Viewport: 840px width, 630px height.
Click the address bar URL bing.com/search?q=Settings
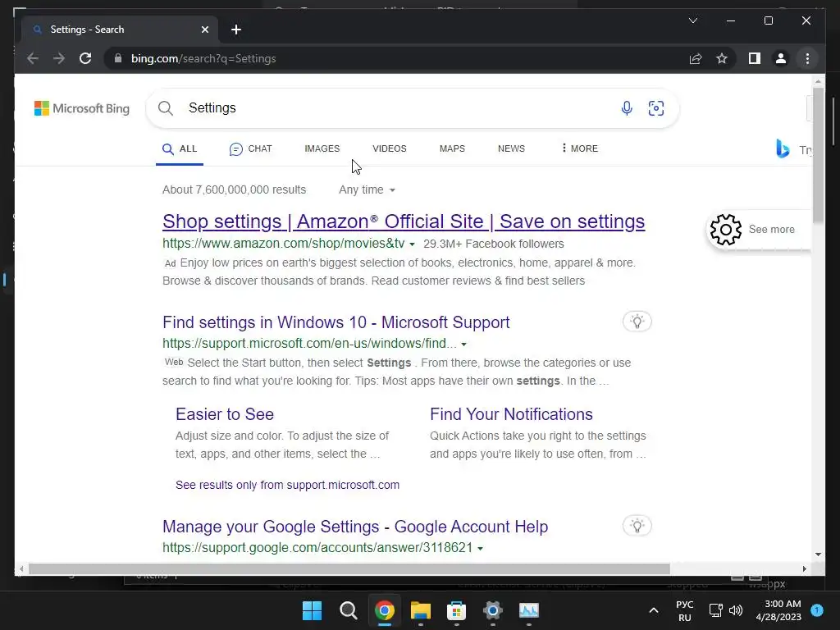(203, 58)
